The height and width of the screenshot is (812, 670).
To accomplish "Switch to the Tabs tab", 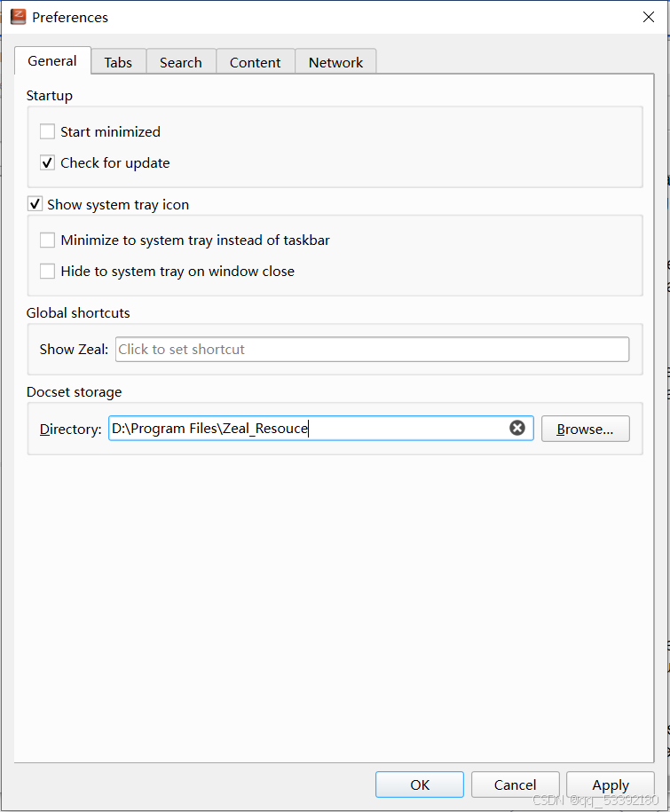I will (x=118, y=62).
